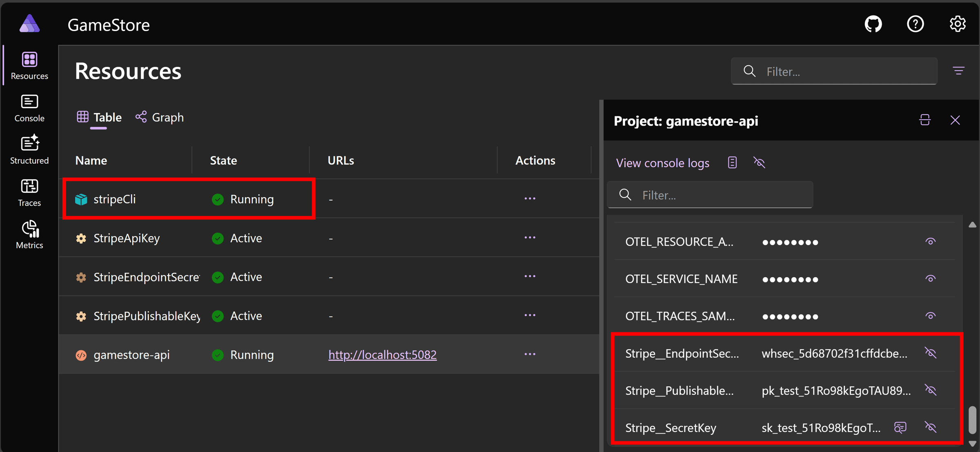The image size is (980, 452).
Task: Click the Active state of StripeApiKey
Action: click(x=237, y=238)
